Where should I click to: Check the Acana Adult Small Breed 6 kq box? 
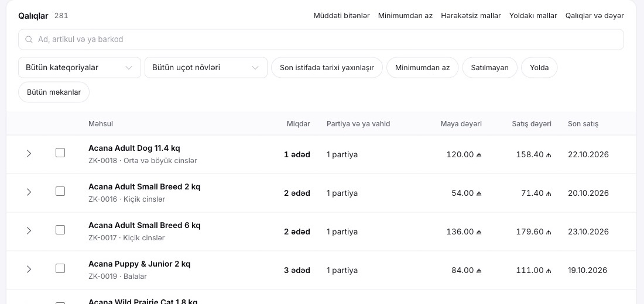(x=60, y=230)
